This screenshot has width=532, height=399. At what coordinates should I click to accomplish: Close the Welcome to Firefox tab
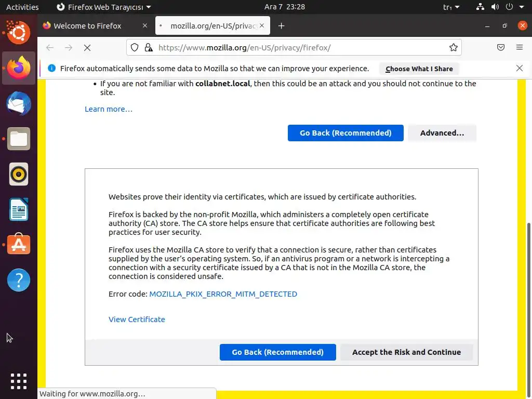coord(145,25)
